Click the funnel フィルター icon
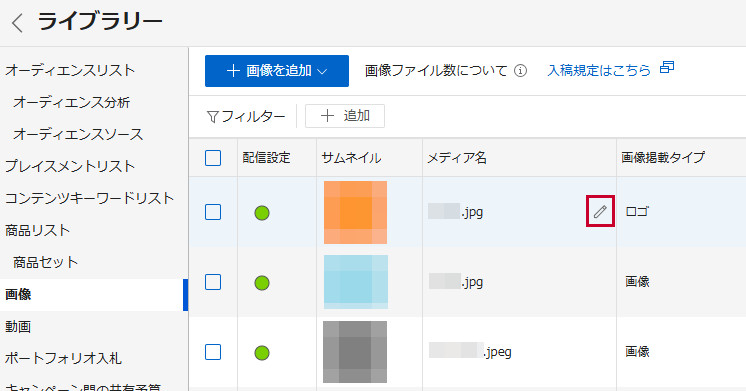 [213, 117]
